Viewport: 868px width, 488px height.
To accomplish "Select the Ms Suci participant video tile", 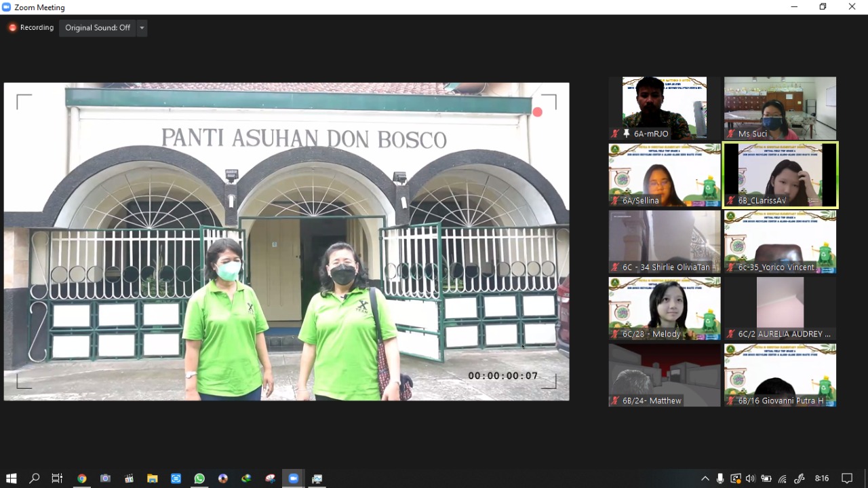I will click(x=780, y=109).
